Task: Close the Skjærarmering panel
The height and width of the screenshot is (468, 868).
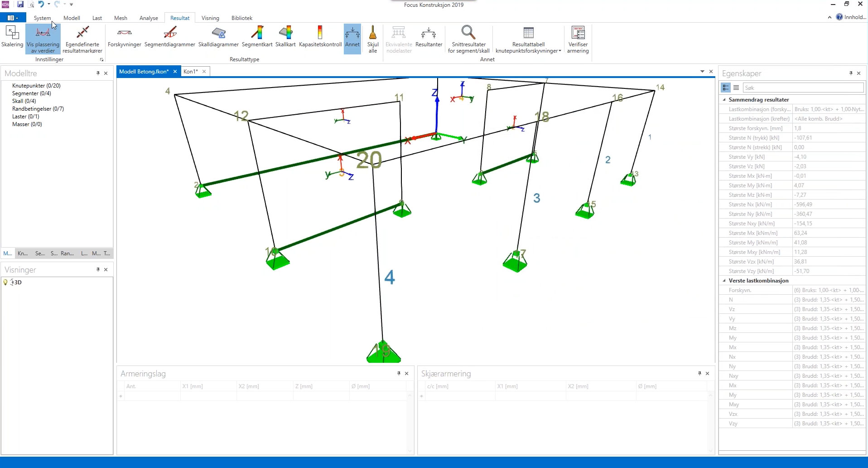Action: [x=708, y=373]
